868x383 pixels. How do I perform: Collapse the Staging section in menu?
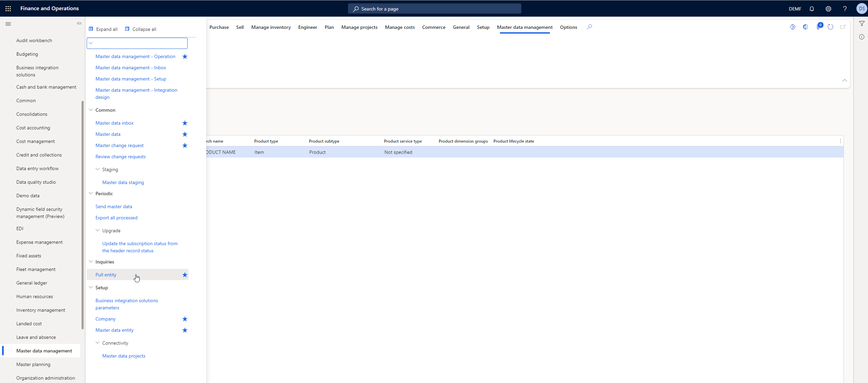pyautogui.click(x=98, y=169)
